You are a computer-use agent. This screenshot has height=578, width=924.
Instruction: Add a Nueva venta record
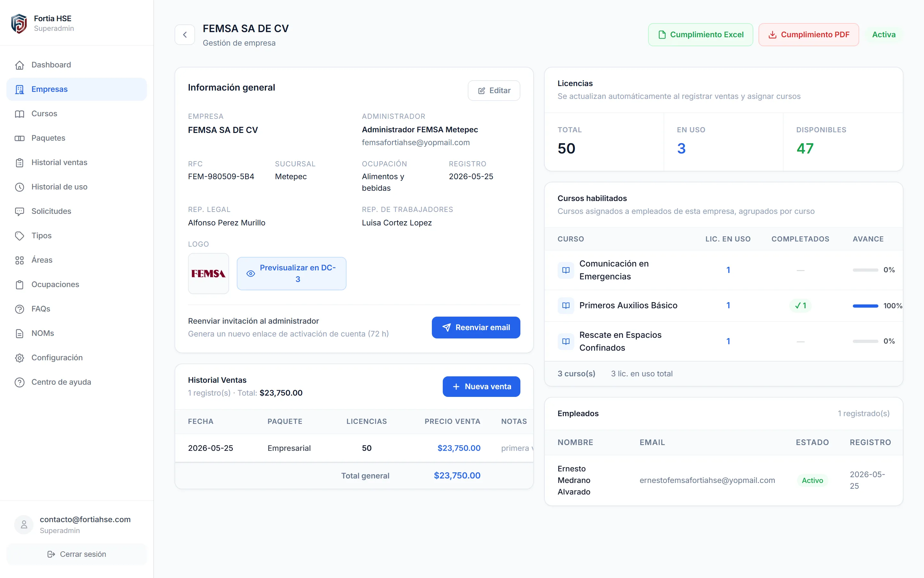pos(482,387)
